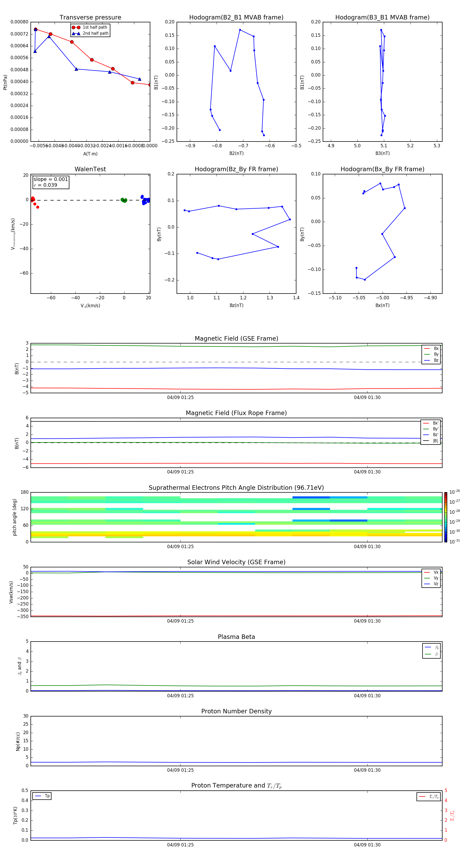Select the "Proton Temperature and Te/Tp" title
The height and width of the screenshot is (868, 473).
coord(236,785)
